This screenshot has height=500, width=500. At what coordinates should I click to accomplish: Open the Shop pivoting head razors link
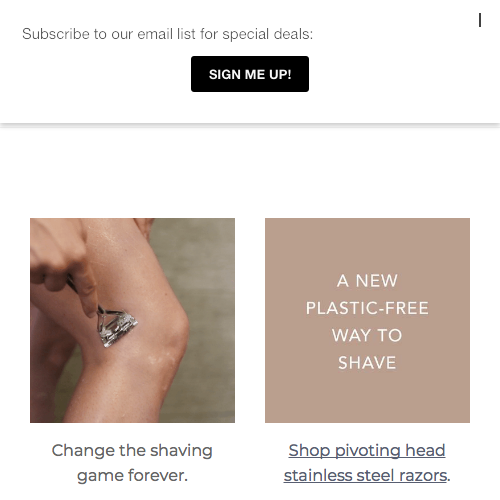tap(367, 463)
